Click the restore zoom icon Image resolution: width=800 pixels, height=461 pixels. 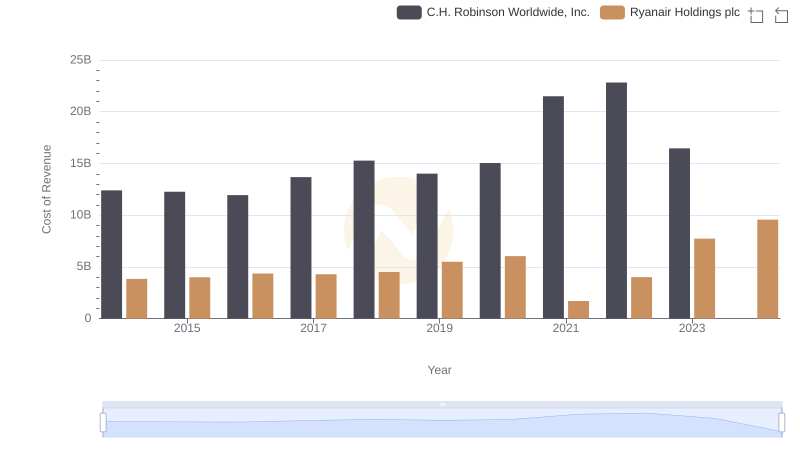pos(781,15)
